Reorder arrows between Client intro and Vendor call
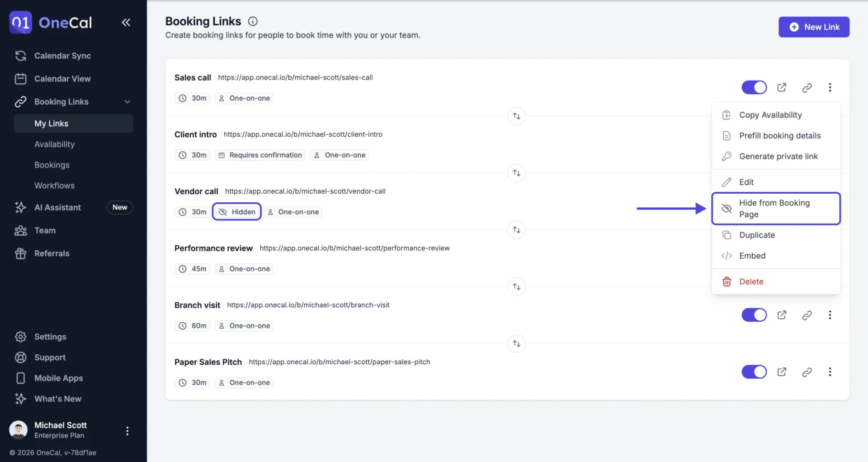 (516, 173)
